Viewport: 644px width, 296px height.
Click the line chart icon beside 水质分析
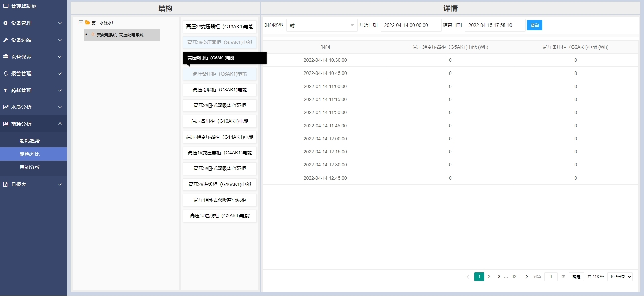point(5,107)
